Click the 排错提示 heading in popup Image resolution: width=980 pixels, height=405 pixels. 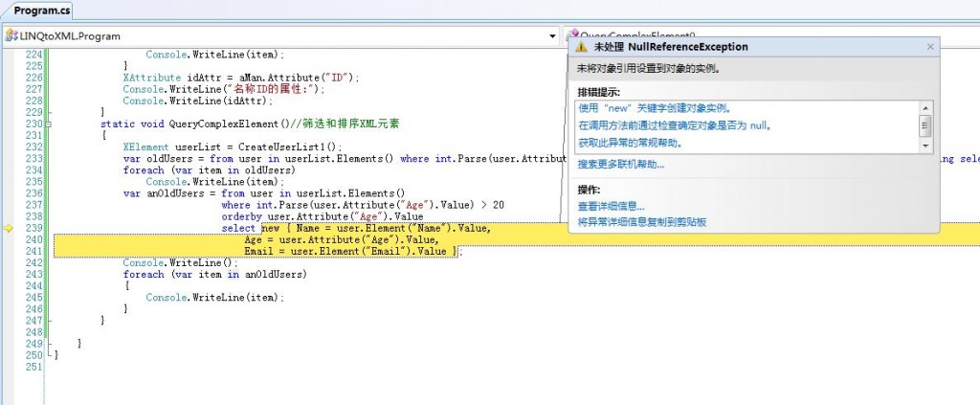(x=598, y=92)
